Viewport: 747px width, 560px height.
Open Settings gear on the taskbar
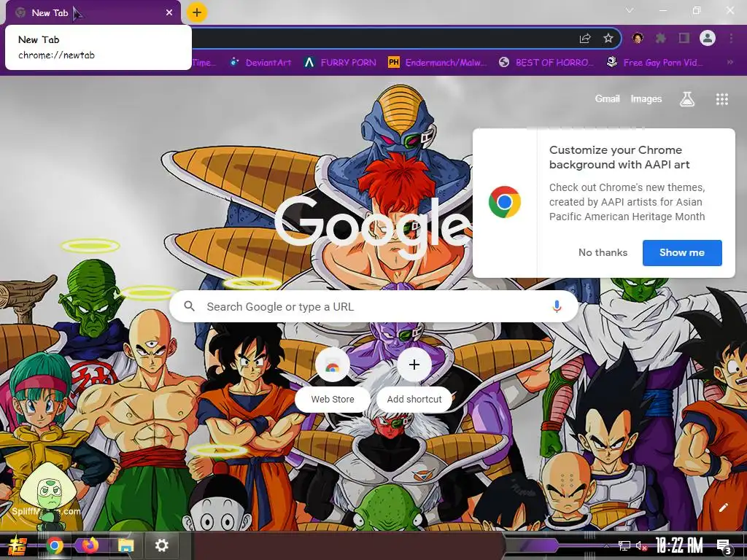pyautogui.click(x=161, y=545)
